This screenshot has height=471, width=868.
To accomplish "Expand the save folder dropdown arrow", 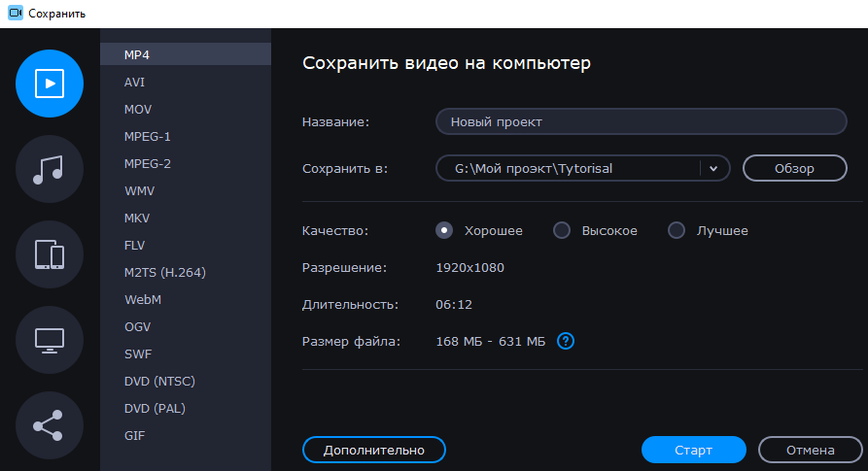I will 714,168.
